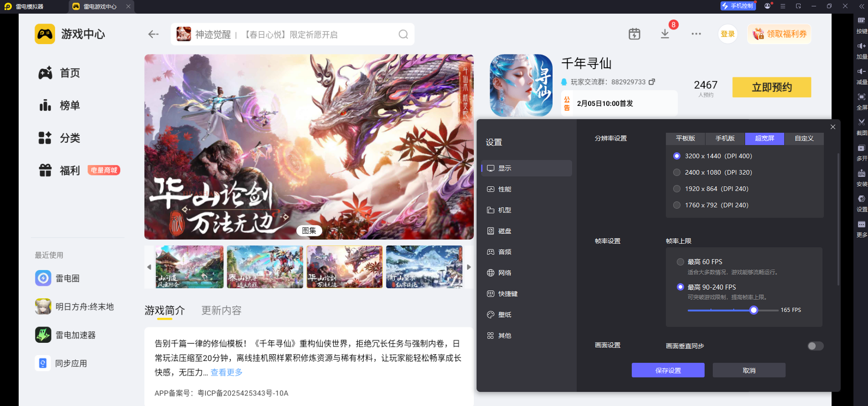Screen dimensions: 868x406
Task: Open the 更新内容 tab
Action: point(222,311)
